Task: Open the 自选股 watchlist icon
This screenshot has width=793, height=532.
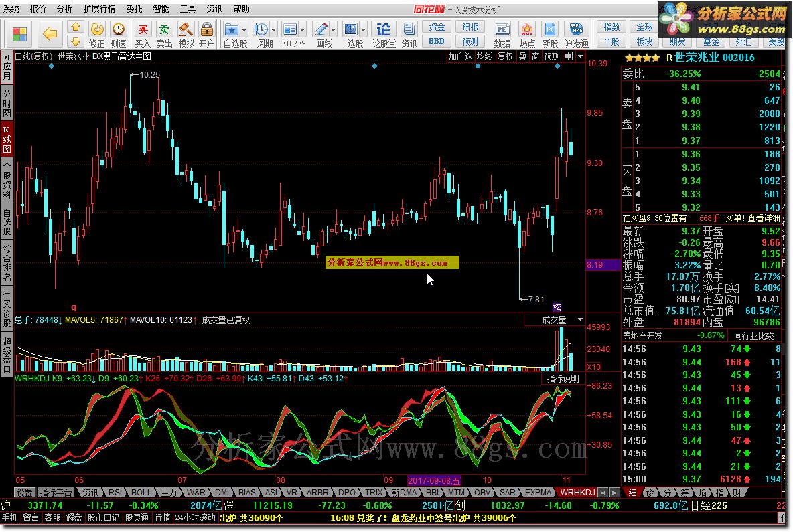Action: click(232, 34)
